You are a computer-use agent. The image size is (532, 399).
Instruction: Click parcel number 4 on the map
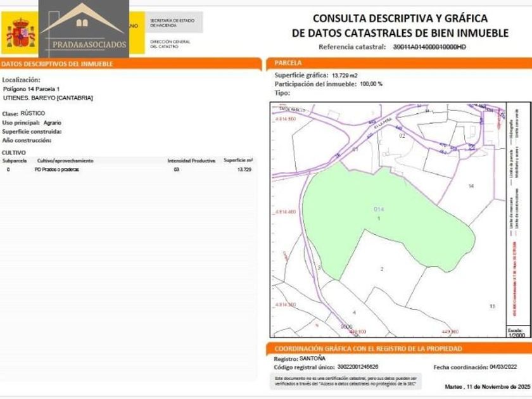(x=354, y=312)
